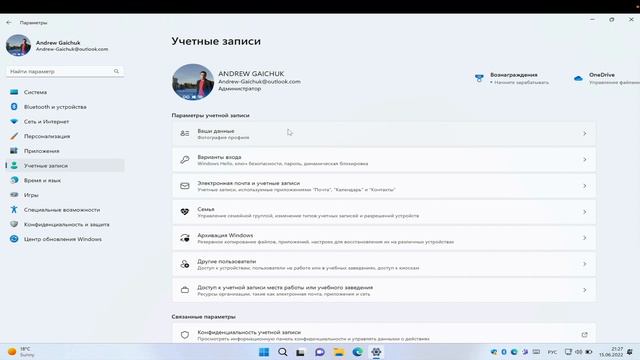Screen dimensions: 640x360
Task: Open Вознаграждения rewards link
Action: coord(513,78)
